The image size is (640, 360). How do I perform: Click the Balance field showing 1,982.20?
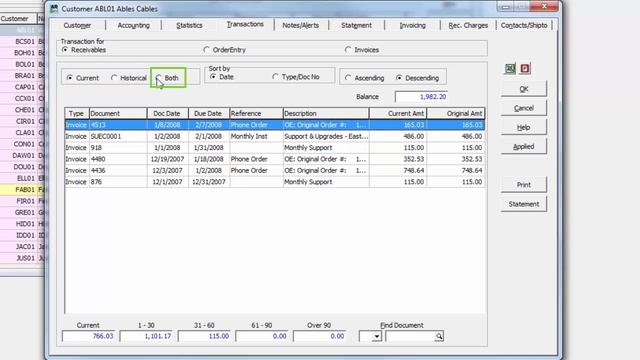coord(421,97)
